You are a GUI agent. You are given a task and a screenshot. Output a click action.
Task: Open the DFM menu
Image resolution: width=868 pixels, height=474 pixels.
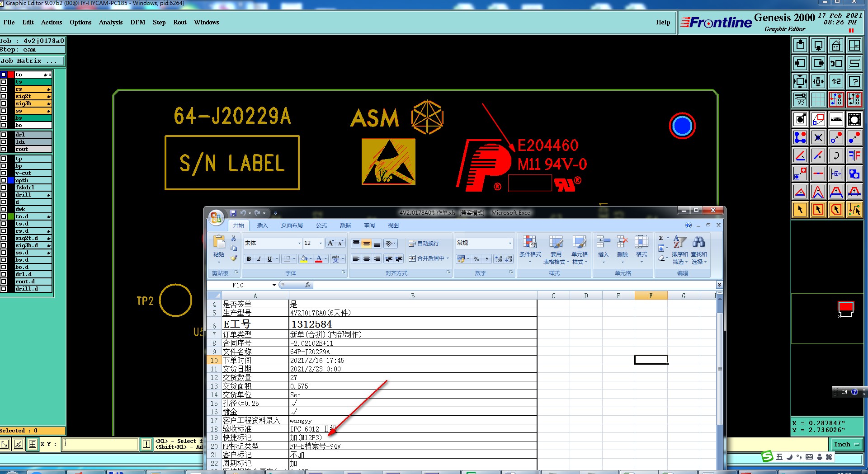(x=137, y=22)
